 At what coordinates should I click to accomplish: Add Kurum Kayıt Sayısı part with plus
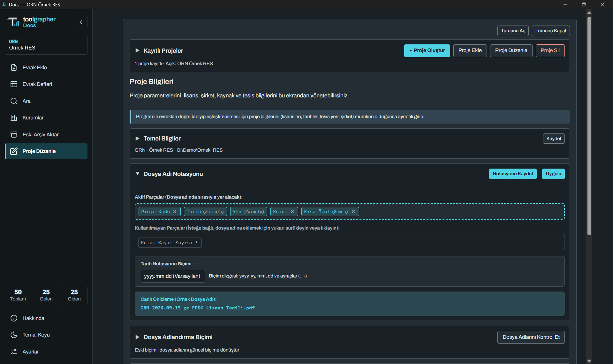click(197, 243)
